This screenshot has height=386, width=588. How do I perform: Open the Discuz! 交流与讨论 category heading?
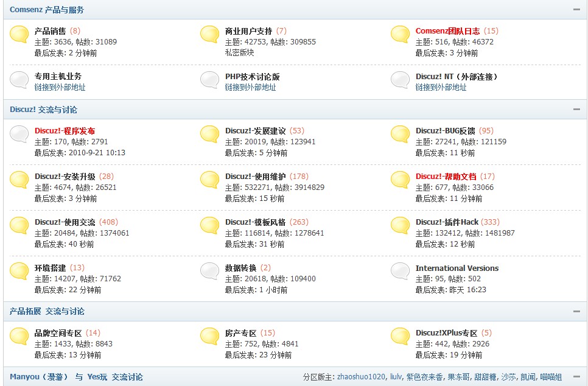(x=43, y=110)
